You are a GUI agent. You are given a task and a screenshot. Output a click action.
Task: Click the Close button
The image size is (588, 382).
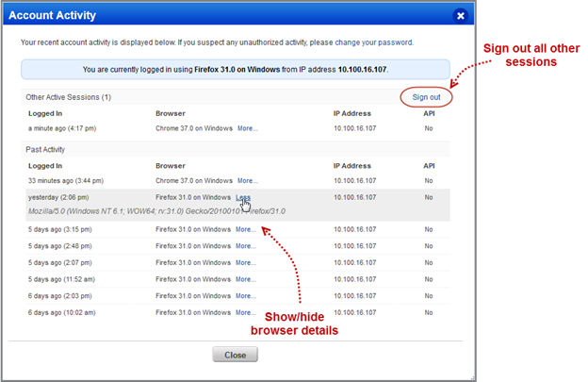tap(236, 355)
